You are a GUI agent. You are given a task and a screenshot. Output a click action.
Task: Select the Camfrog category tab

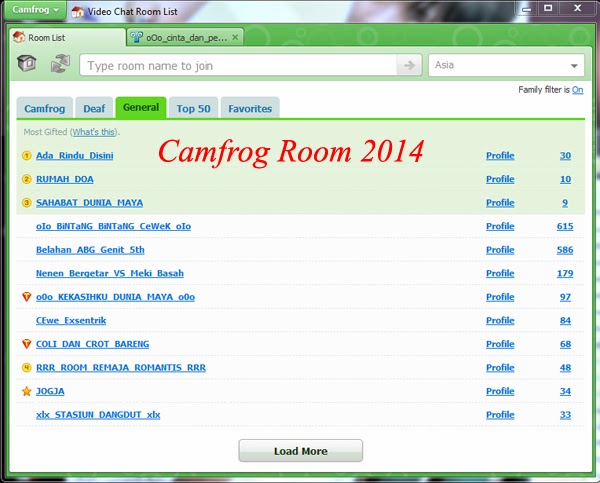click(x=45, y=108)
